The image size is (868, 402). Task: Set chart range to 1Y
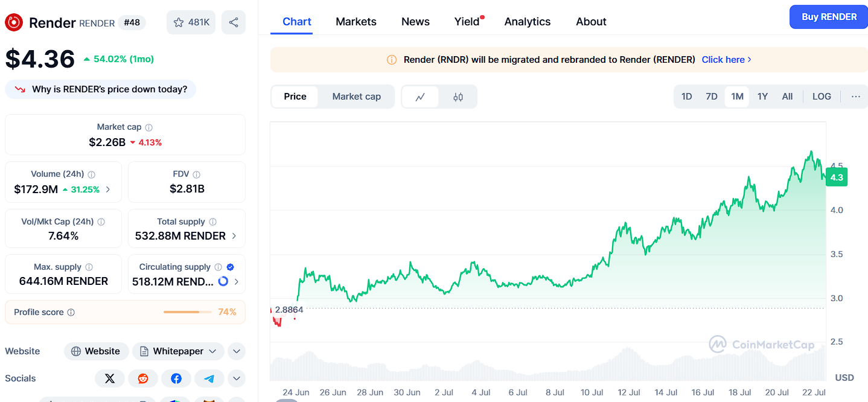(x=762, y=97)
